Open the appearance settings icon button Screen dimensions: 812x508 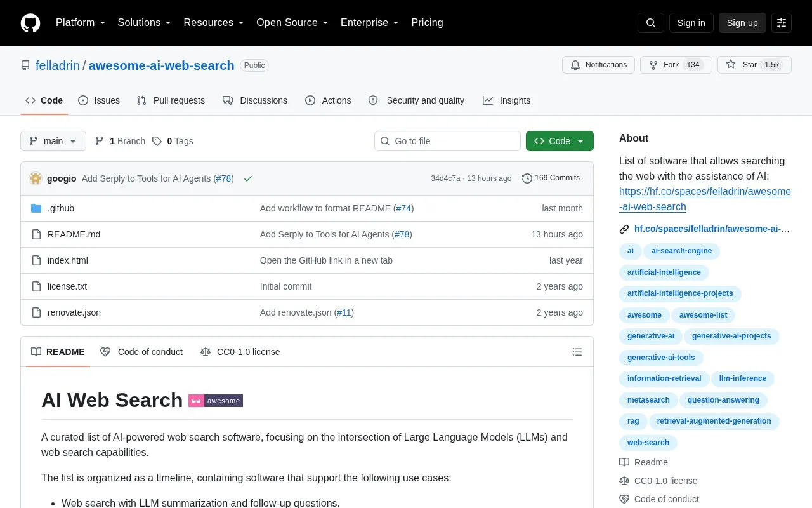pyautogui.click(x=782, y=23)
